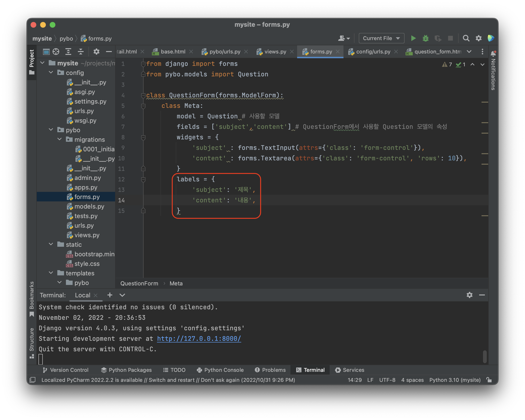Screen dimensions: 525x420
Task: Switch to the views.py editor tab
Action: 275,52
